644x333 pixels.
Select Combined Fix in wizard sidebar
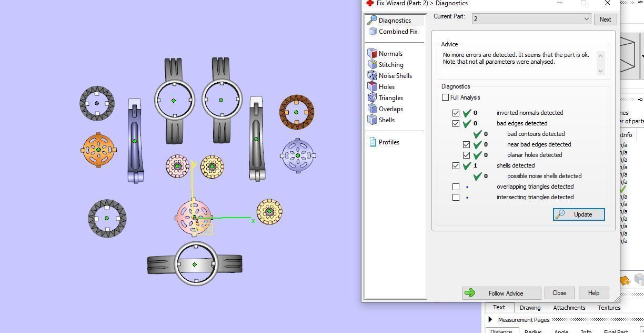pos(398,32)
